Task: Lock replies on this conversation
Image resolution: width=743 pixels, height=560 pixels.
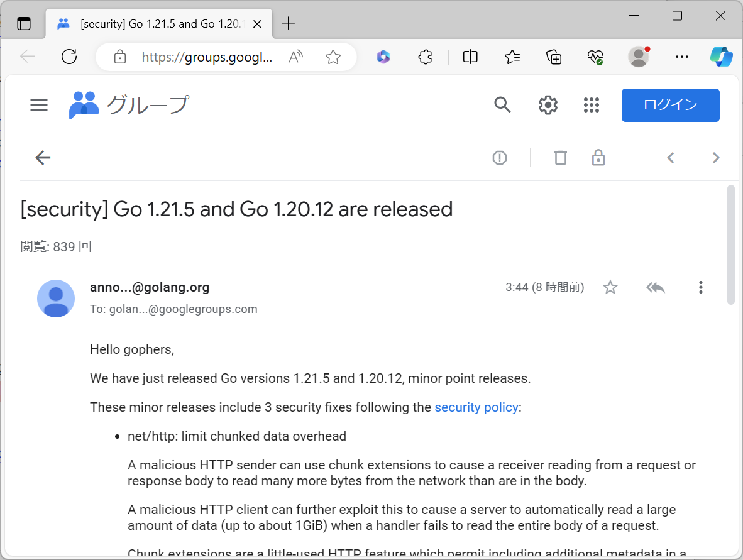Action: tap(598, 158)
